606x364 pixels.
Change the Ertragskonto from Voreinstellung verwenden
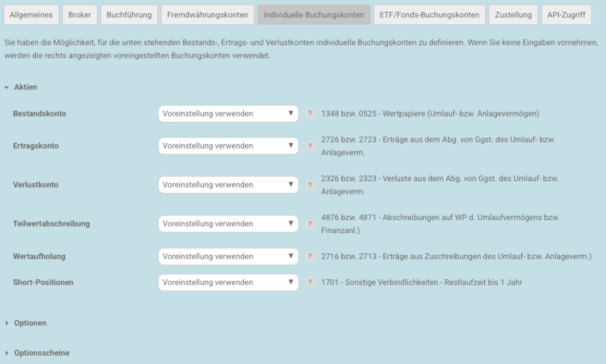228,146
